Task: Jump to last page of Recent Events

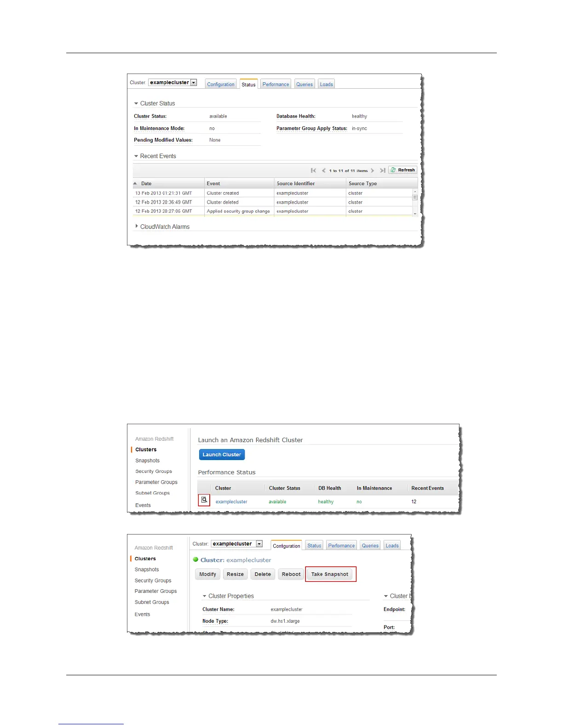Action: click(x=382, y=171)
